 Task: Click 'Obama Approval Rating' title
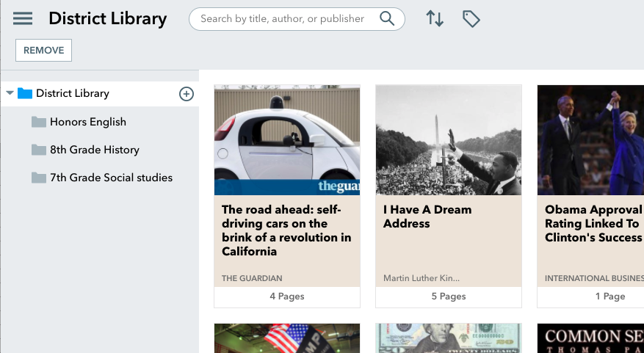click(594, 223)
